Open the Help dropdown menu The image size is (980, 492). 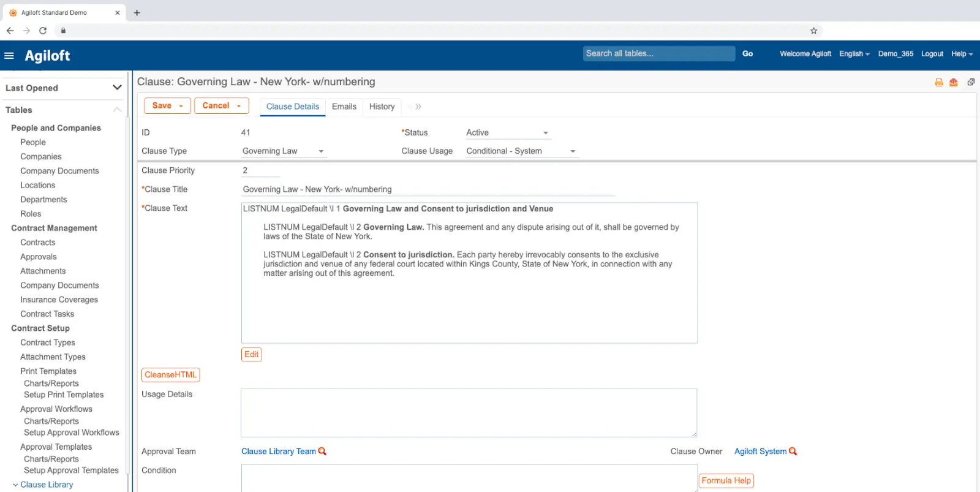click(x=962, y=54)
